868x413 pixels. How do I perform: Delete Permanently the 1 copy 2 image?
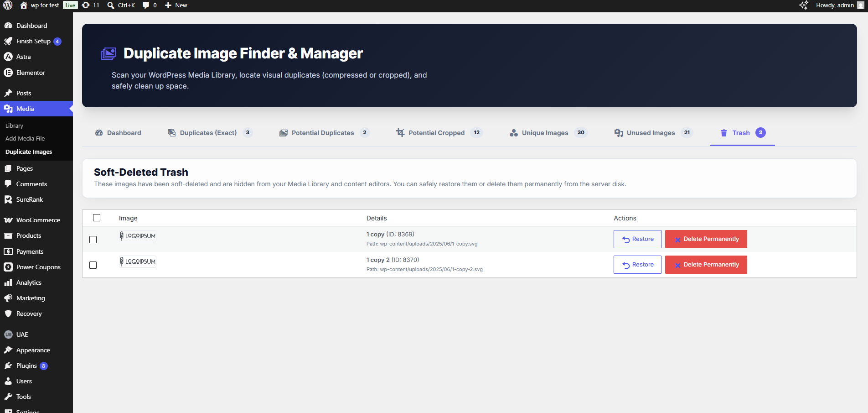[706, 265]
